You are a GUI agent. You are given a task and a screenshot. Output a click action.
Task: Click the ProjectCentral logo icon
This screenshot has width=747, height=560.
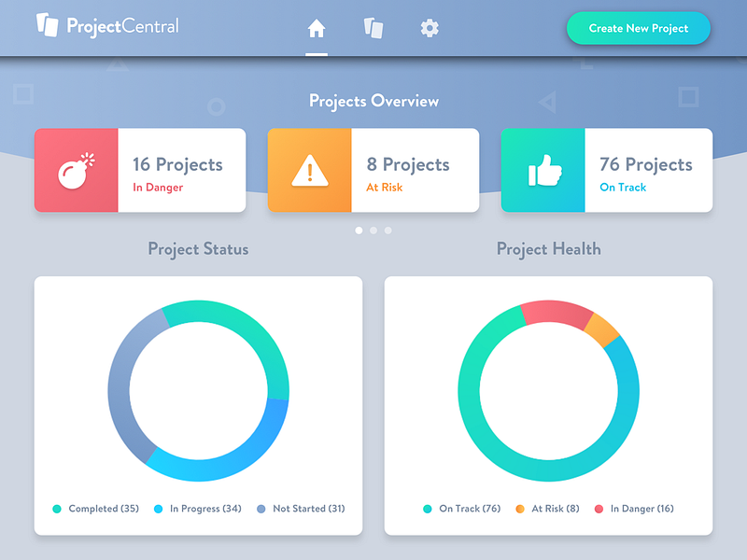(48, 25)
